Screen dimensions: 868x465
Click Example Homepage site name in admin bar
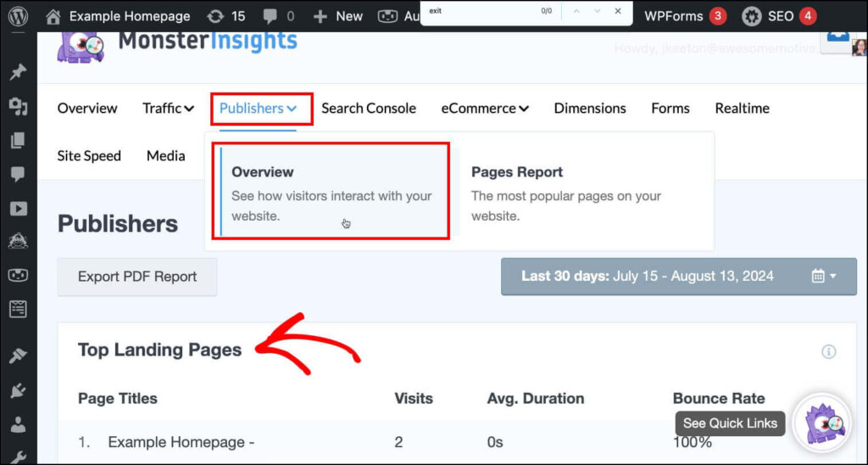130,17
